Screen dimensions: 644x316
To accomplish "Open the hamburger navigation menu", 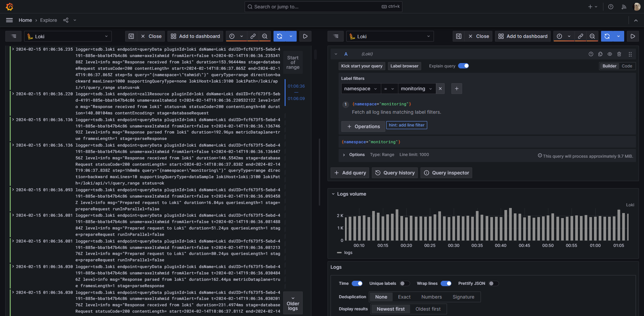I will point(9,20).
